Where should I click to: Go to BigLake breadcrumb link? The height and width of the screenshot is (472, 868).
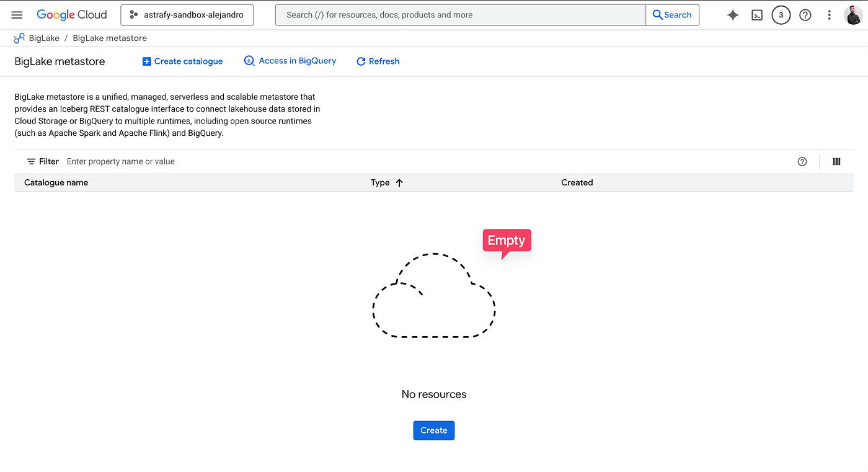(x=44, y=38)
